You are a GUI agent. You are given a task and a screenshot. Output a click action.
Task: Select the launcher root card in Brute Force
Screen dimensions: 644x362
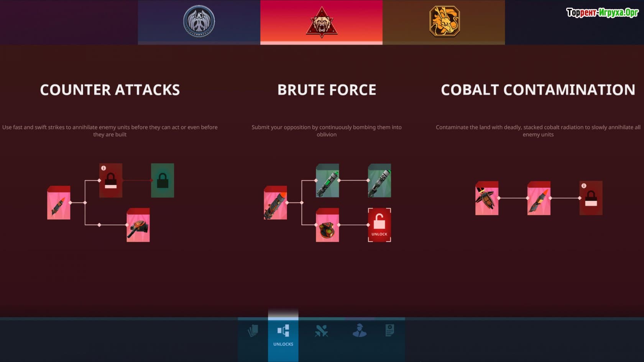click(x=275, y=203)
